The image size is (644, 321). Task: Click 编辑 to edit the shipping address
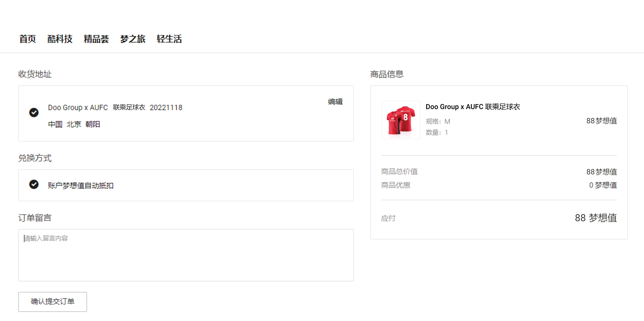pos(335,102)
